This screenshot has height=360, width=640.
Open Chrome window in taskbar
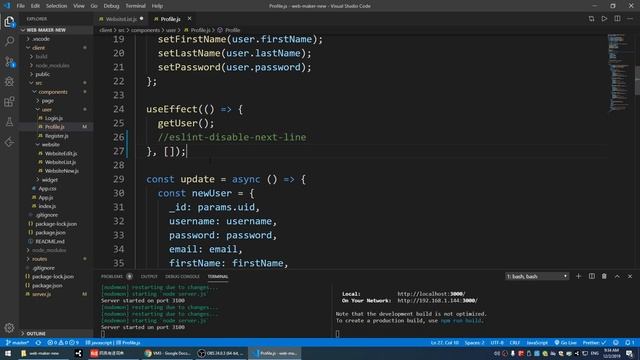168,353
